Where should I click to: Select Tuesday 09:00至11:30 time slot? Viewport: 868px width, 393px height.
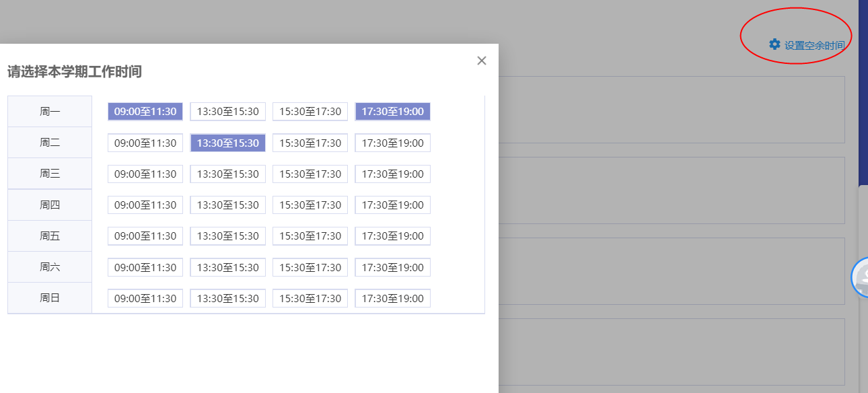145,143
